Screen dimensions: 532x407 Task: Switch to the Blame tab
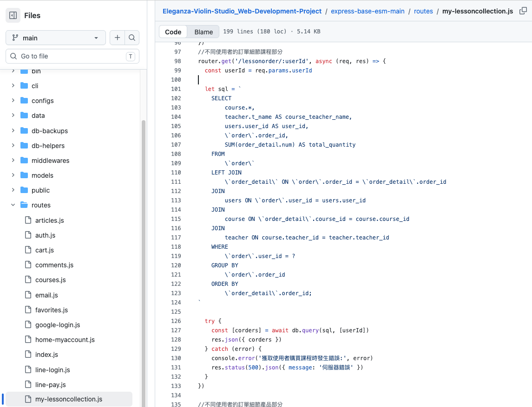[204, 32]
